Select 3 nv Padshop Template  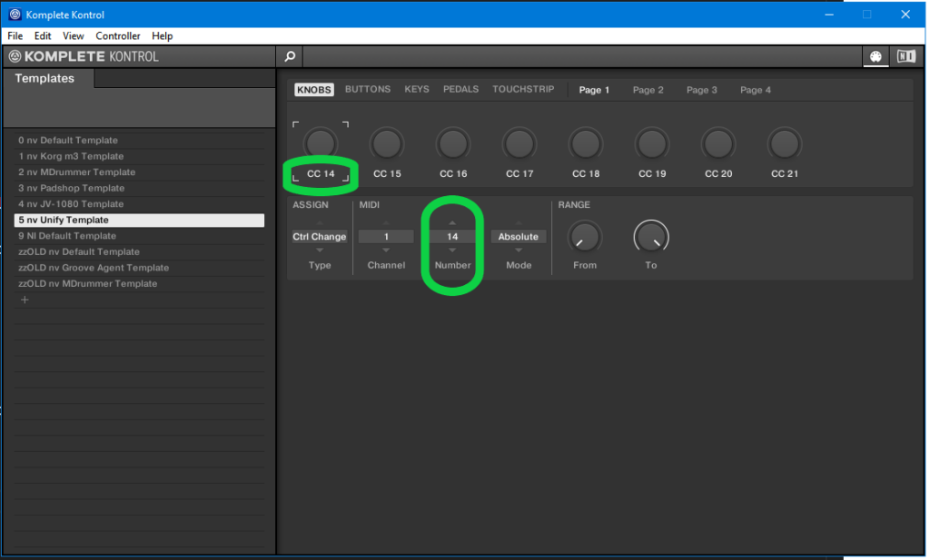[x=139, y=189]
